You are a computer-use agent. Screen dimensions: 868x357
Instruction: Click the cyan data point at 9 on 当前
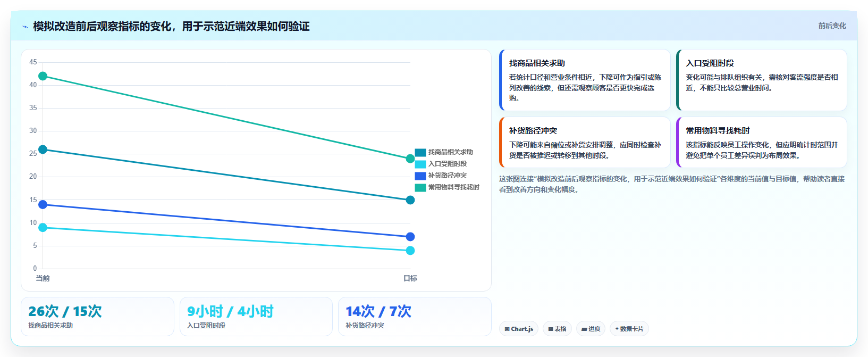point(43,228)
